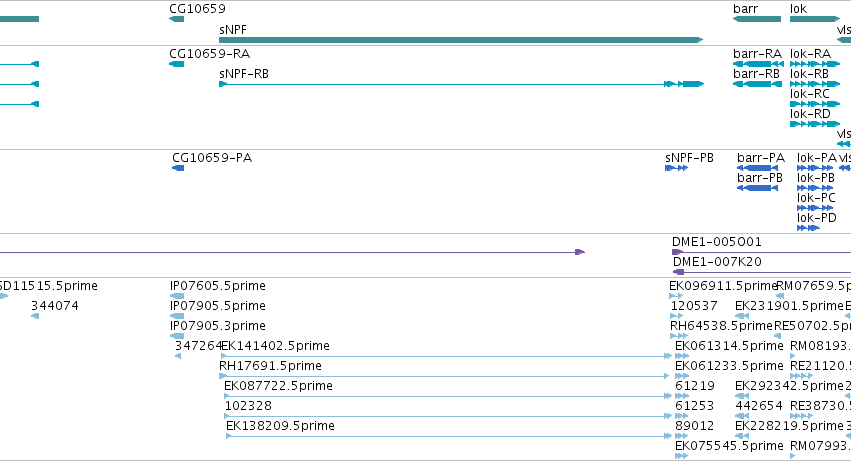Click the RH17691.5prime EST alignment line
This screenshot has height=461, width=851.
(x=444, y=376)
